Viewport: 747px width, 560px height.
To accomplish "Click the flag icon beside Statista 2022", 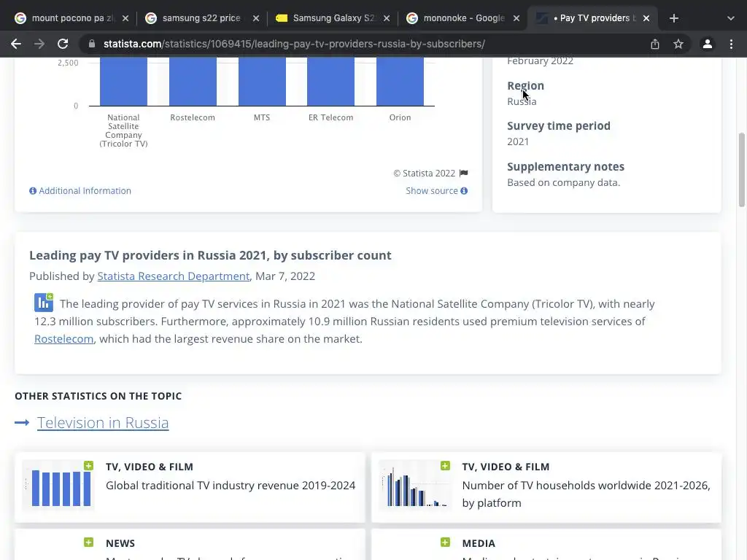I will tap(463, 173).
